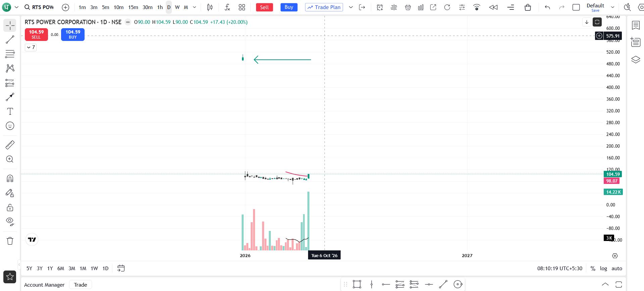Open the chart axis settings gear
The image size is (644, 291).
pyautogui.click(x=615, y=256)
